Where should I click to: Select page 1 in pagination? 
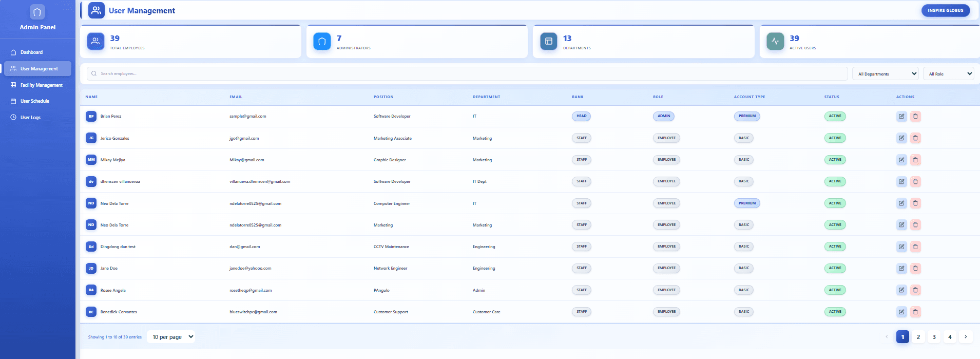pos(902,337)
